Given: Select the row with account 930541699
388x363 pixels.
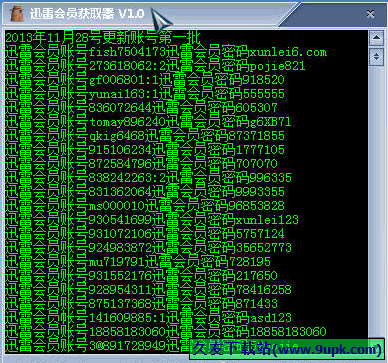Looking at the screenshot, I should point(152,220).
